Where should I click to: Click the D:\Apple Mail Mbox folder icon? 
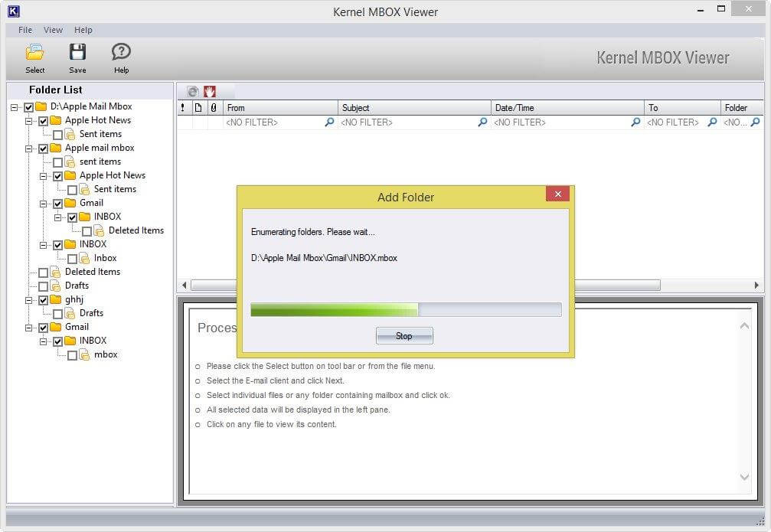click(x=41, y=106)
